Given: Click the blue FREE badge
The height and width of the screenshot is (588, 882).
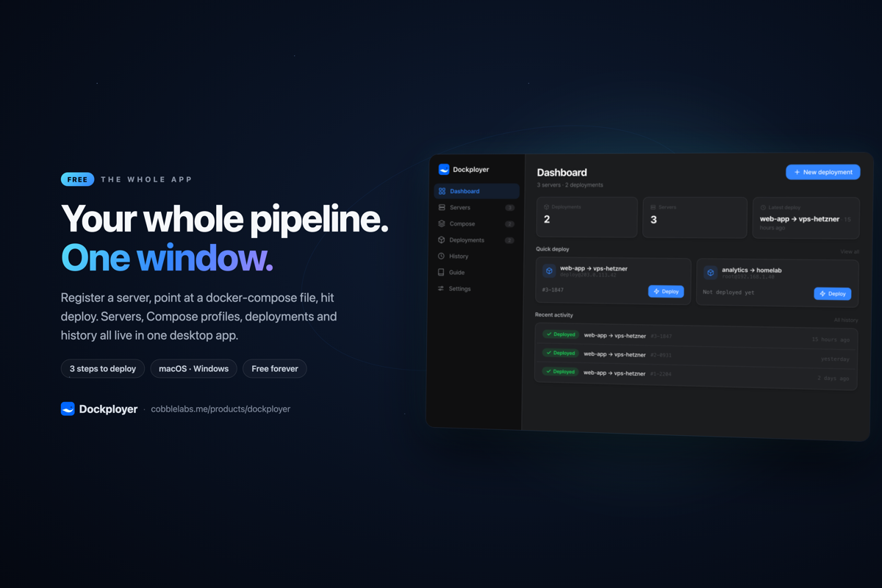Looking at the screenshot, I should pos(77,179).
